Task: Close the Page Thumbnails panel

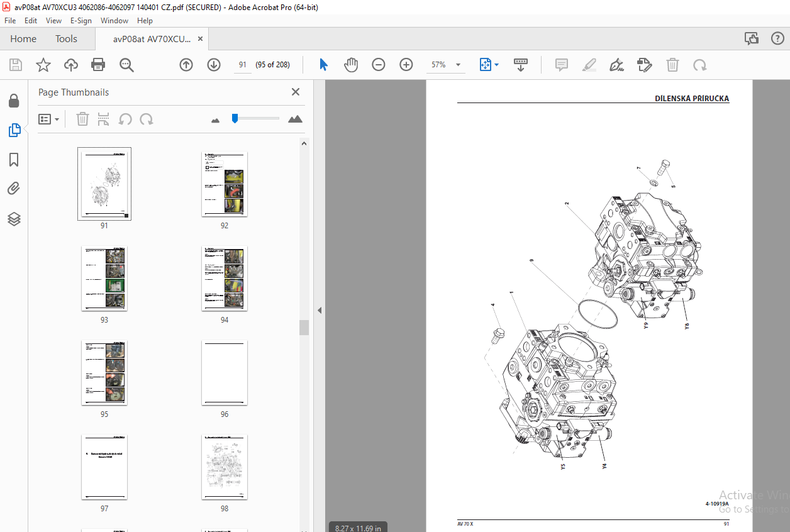Action: point(296,92)
